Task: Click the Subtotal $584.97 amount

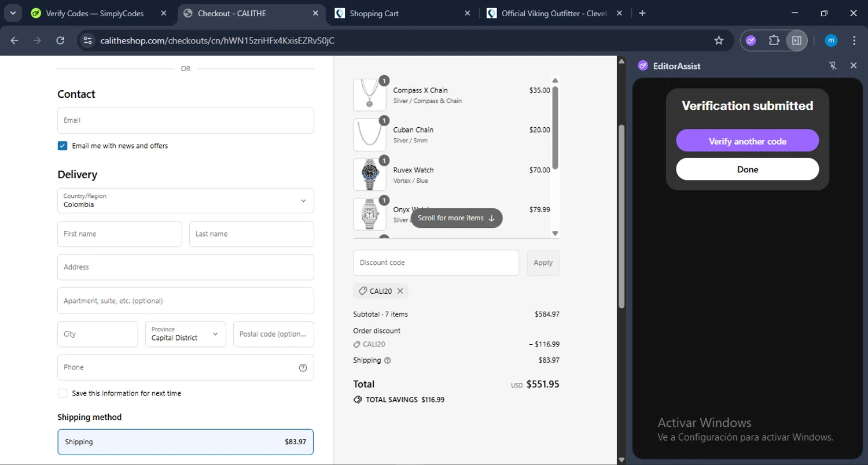Action: [547, 314]
